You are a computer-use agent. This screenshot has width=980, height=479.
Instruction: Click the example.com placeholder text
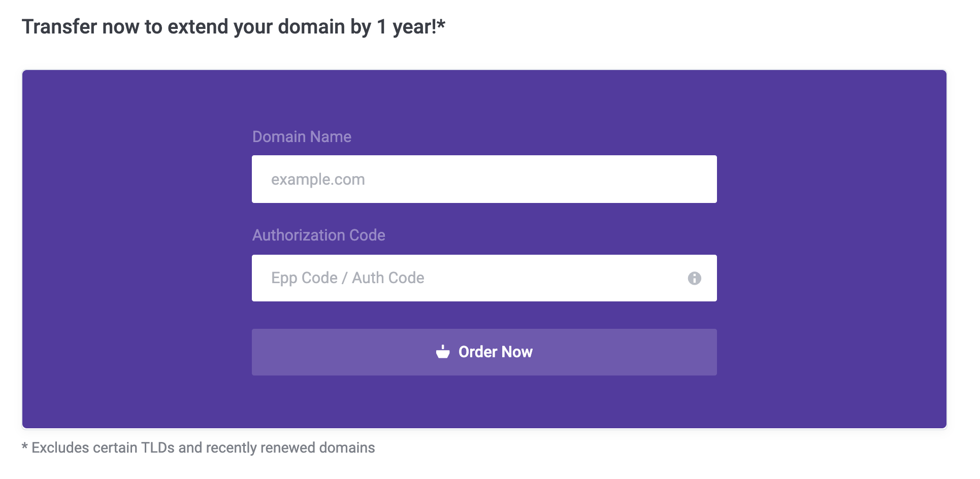click(x=318, y=180)
